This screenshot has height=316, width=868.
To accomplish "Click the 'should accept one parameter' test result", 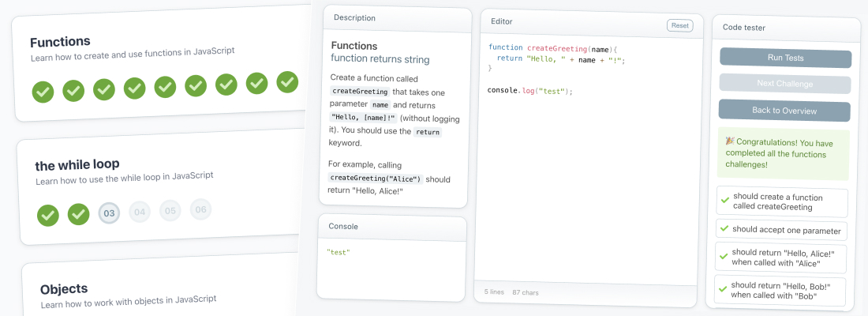I will 781,229.
